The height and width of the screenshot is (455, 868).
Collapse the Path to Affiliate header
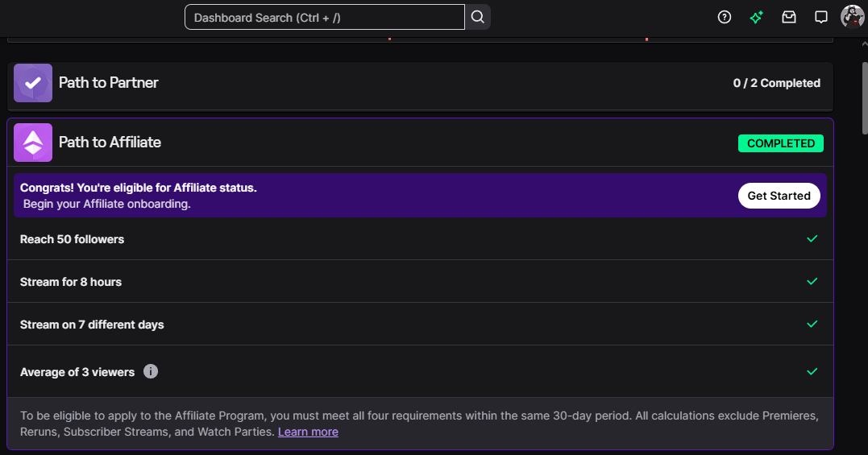[x=403, y=143]
